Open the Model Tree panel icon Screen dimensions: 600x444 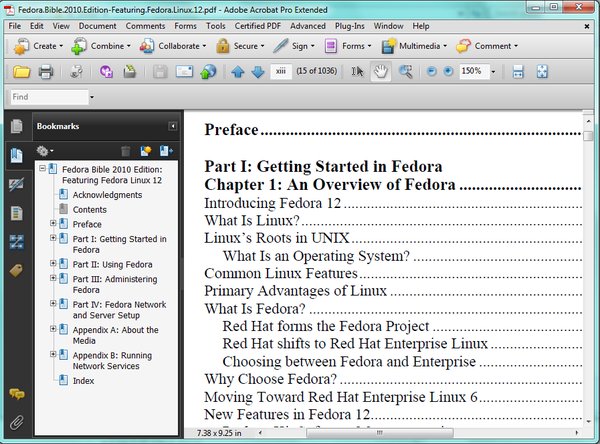[x=16, y=242]
